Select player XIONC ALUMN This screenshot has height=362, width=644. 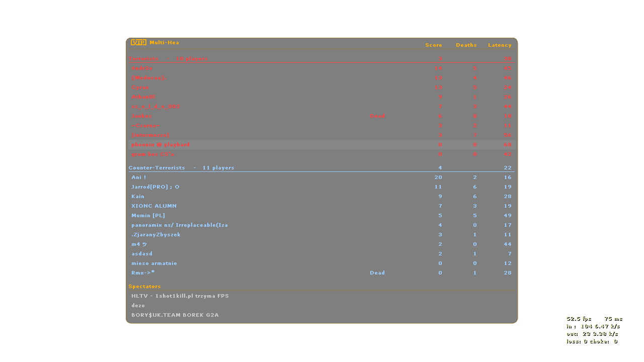[x=154, y=206]
